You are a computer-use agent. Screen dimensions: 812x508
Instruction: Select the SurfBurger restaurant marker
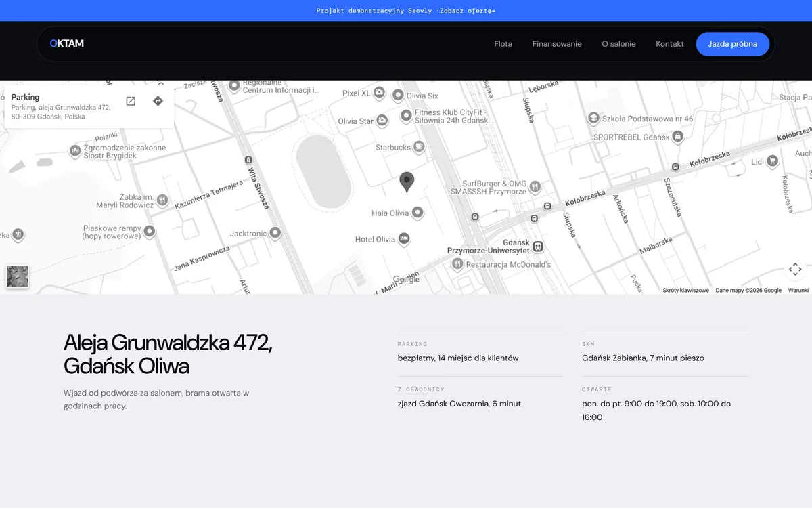(535, 186)
